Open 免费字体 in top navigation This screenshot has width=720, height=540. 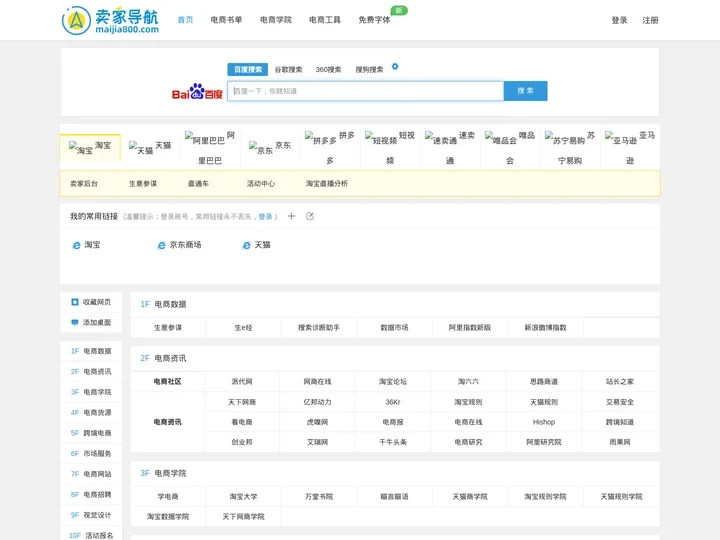click(x=375, y=20)
